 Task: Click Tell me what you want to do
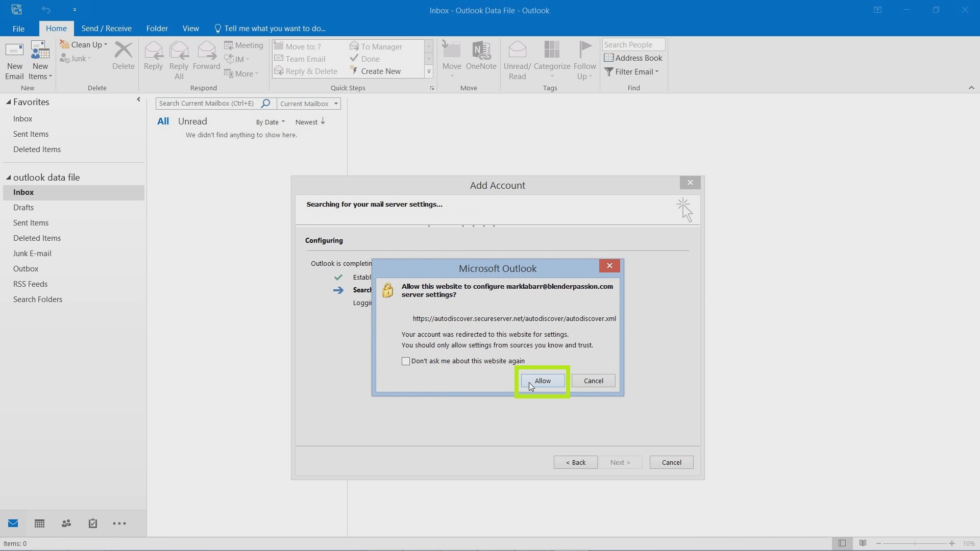[269, 29]
